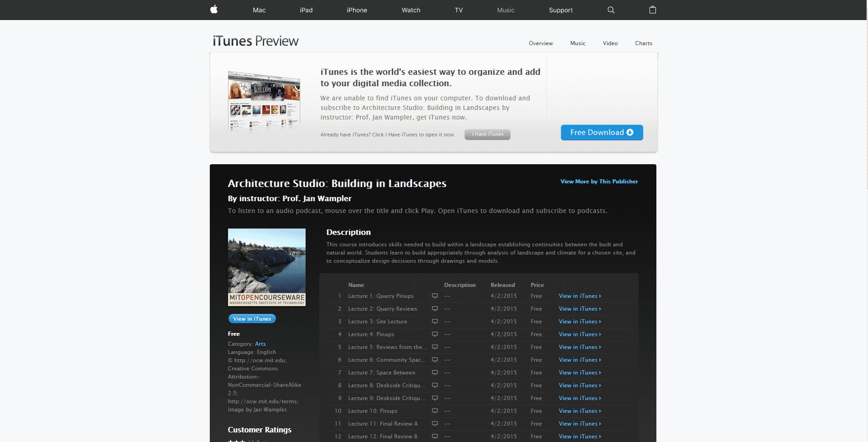Switch to the Charts tab
Image resolution: width=868 pixels, height=442 pixels.
pos(644,43)
